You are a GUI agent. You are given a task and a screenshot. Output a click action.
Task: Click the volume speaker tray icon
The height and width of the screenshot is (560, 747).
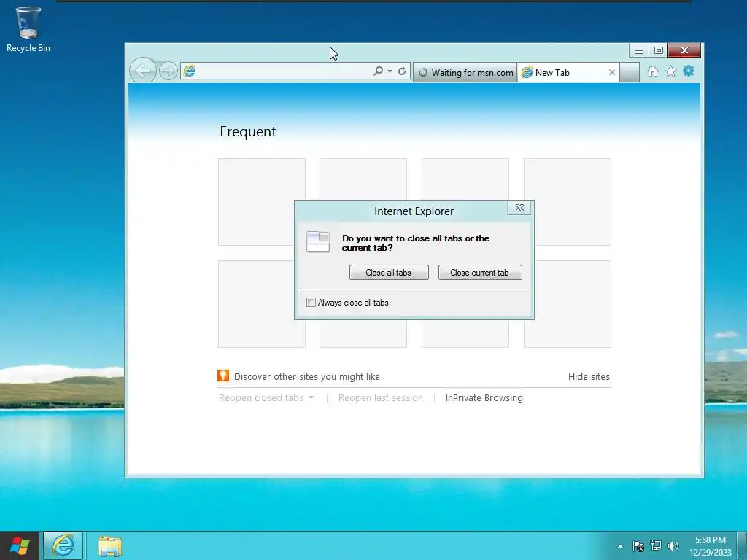673,546
